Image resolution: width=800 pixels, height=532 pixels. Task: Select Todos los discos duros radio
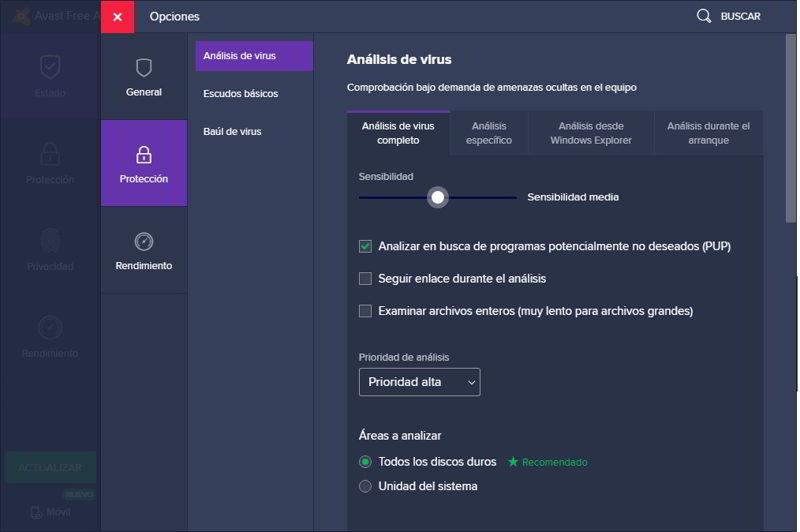point(365,462)
